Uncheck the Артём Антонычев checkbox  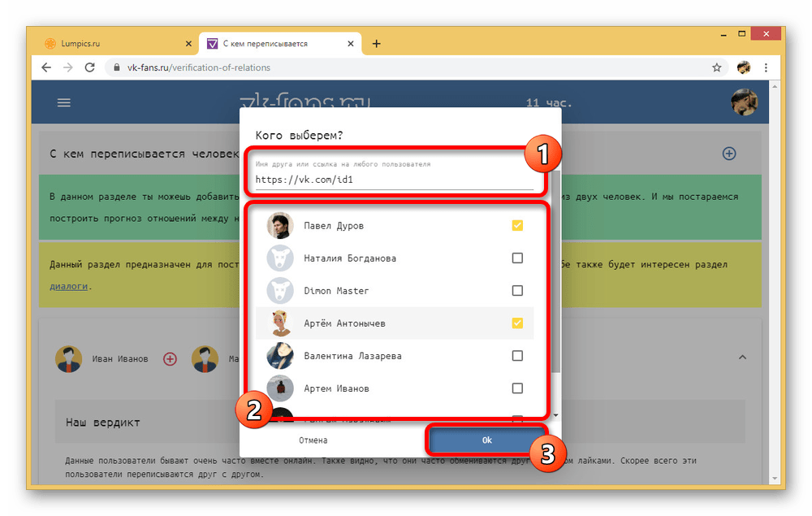pyautogui.click(x=517, y=323)
